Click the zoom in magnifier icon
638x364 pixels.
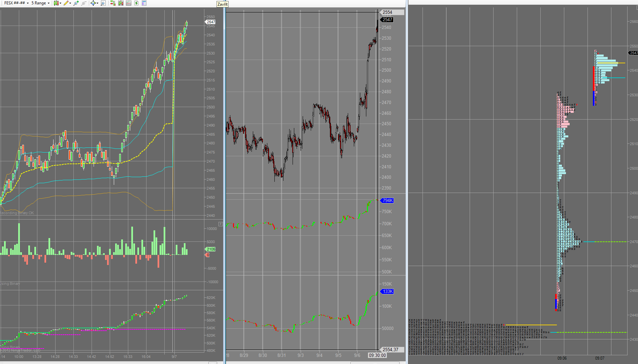[76, 3]
